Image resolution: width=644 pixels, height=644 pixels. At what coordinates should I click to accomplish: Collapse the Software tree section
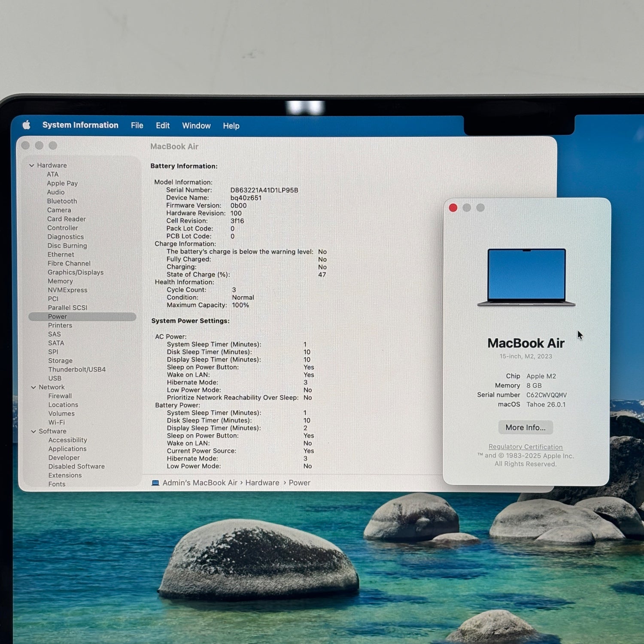click(x=33, y=431)
